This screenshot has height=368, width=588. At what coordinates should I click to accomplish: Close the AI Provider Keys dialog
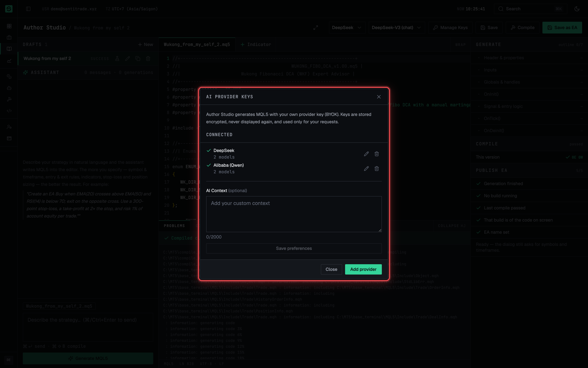(x=379, y=97)
